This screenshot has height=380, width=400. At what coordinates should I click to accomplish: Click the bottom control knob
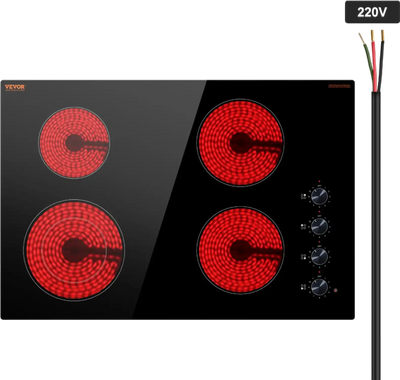(319, 287)
